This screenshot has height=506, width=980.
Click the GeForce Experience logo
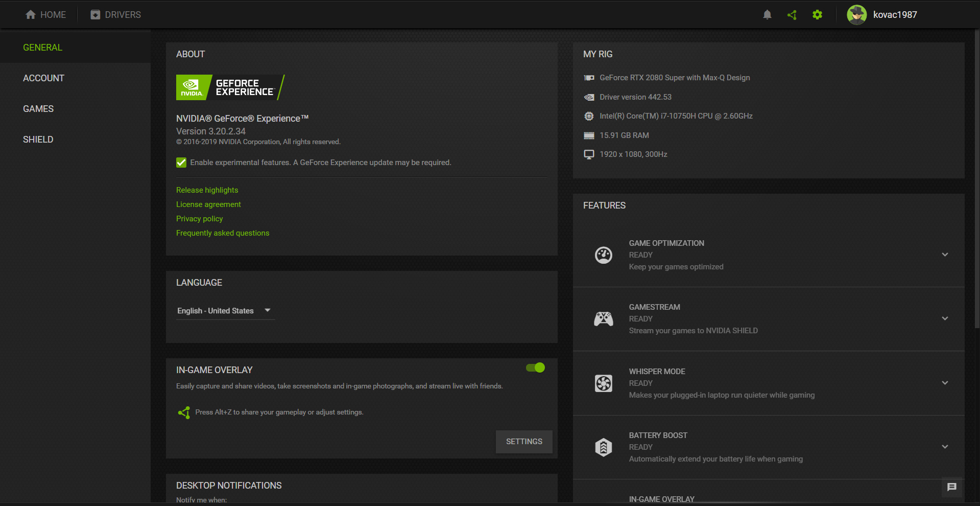(230, 87)
